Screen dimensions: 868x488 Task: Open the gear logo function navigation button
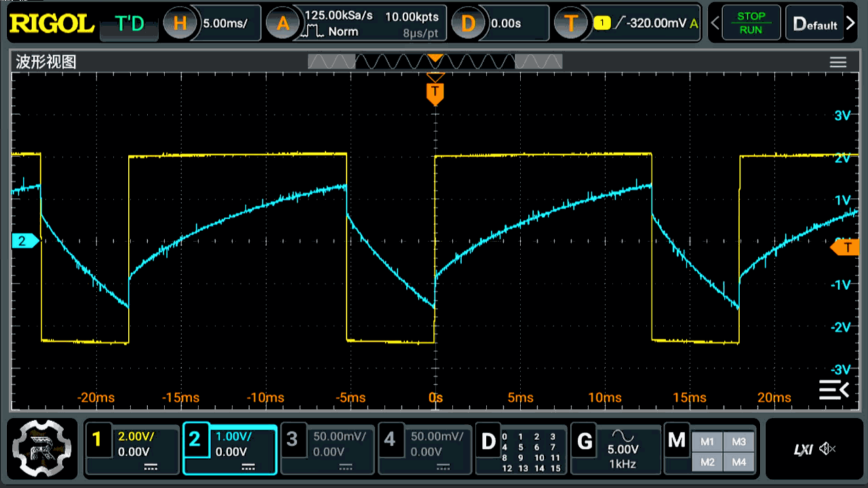point(42,449)
